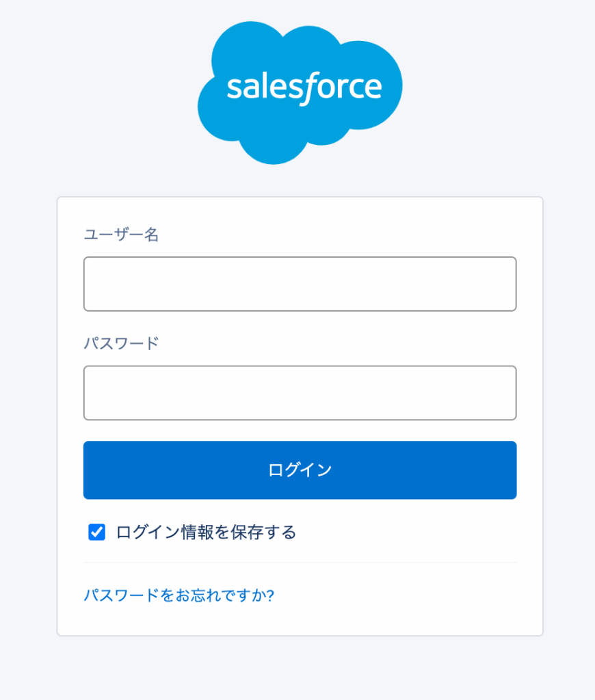The height and width of the screenshot is (700, 595).
Task: Toggle the remember login info checkbox
Action: (96, 532)
